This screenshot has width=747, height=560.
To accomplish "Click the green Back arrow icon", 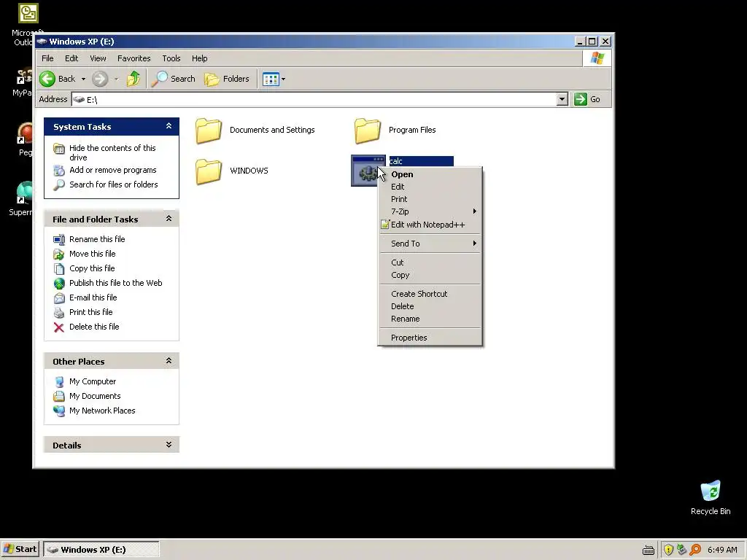I will (x=47, y=79).
